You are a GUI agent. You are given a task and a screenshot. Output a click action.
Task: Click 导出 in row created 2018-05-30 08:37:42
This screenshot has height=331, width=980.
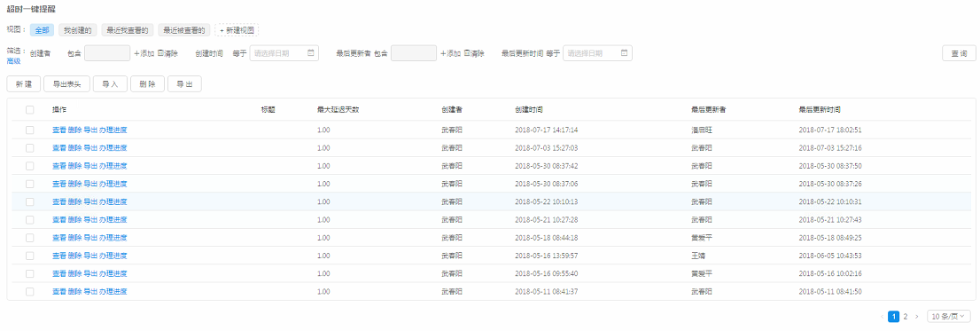[90, 166]
